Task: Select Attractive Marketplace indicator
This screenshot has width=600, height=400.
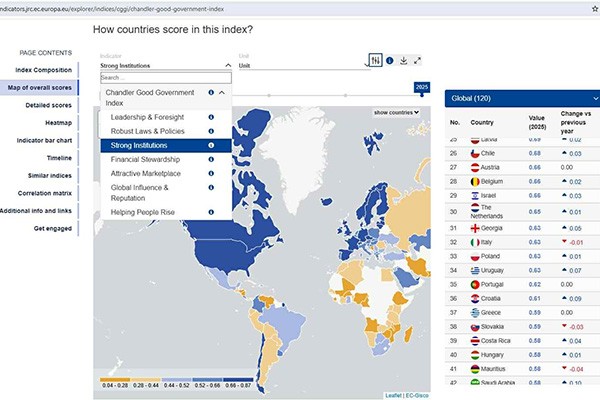Action: click(145, 173)
